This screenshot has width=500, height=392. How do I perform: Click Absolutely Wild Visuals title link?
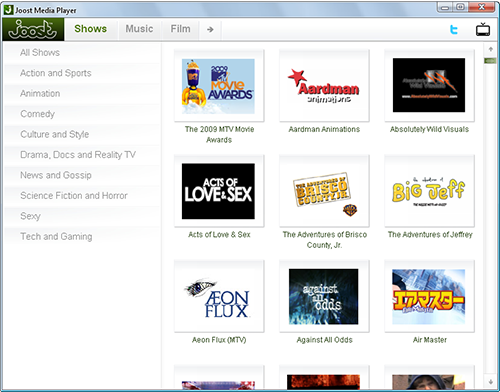coord(429,129)
